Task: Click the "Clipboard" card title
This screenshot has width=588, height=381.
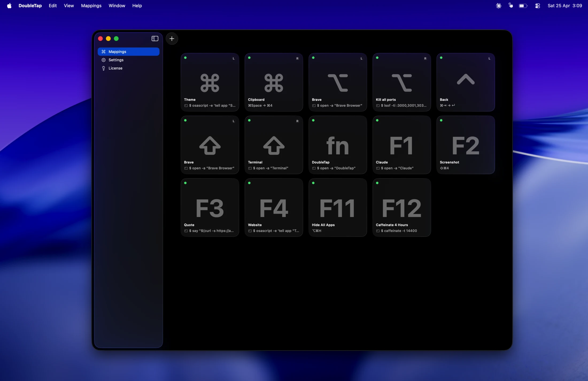Action: tap(256, 100)
